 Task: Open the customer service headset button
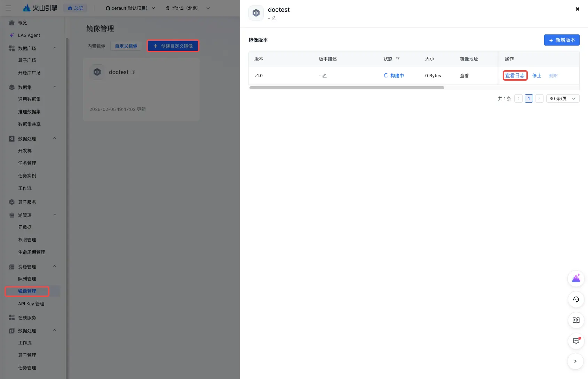(x=576, y=299)
